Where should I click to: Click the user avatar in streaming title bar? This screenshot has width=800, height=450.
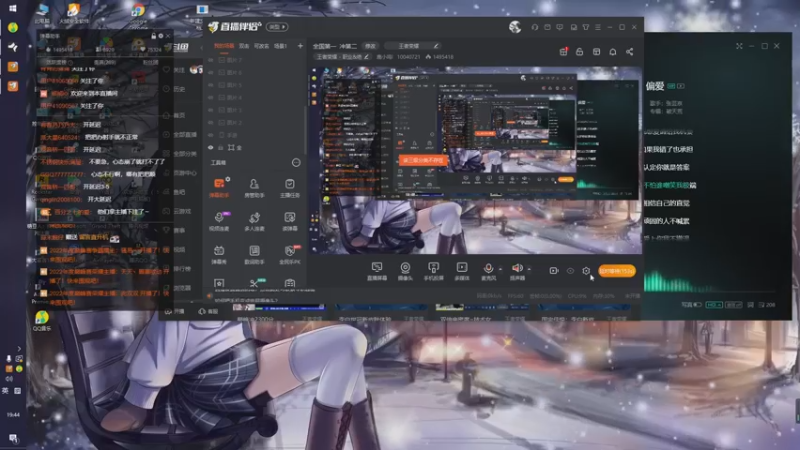pyautogui.click(x=515, y=27)
